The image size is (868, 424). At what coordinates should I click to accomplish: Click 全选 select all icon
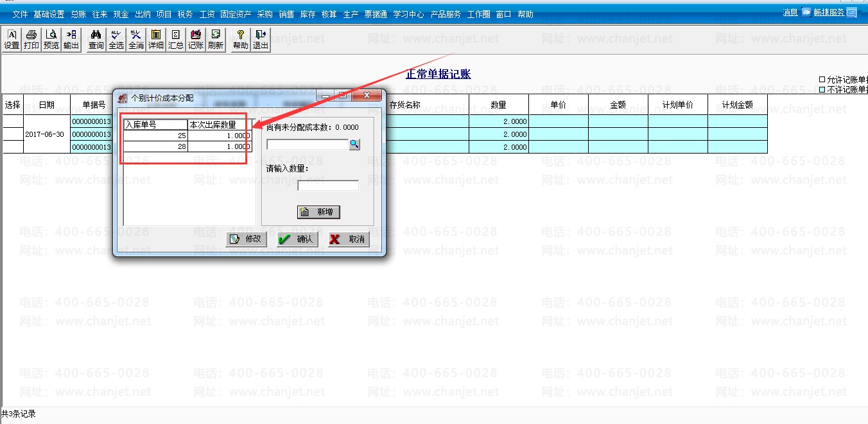(x=116, y=40)
